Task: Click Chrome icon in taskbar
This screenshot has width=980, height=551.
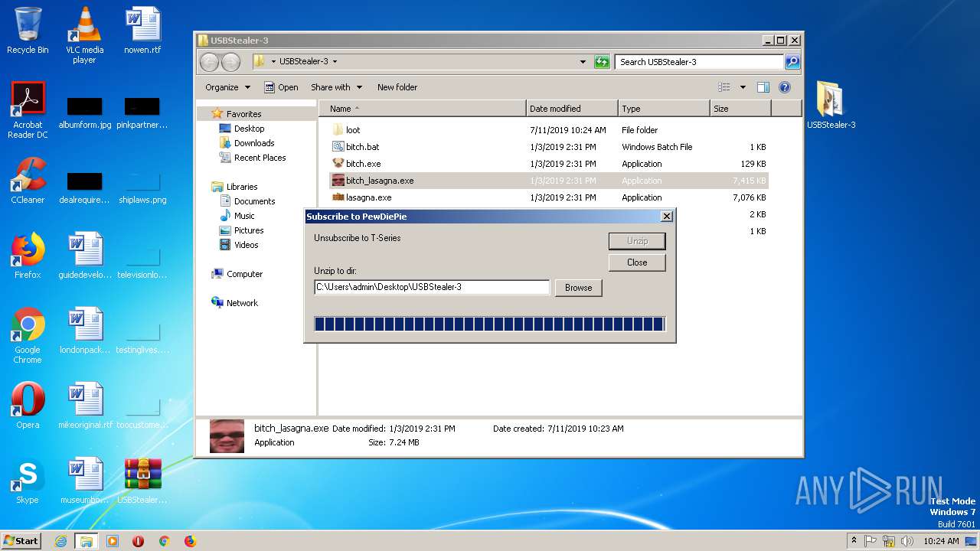Action: pyautogui.click(x=164, y=541)
